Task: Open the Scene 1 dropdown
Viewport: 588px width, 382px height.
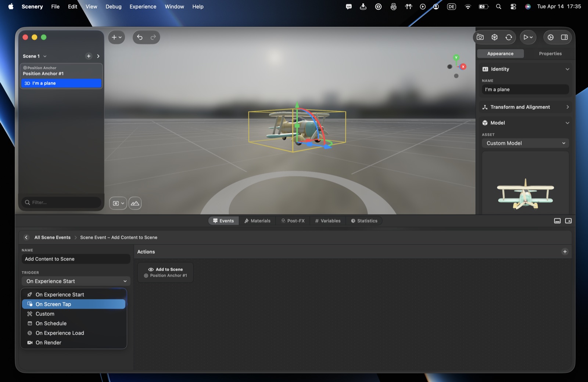Action: coord(35,56)
